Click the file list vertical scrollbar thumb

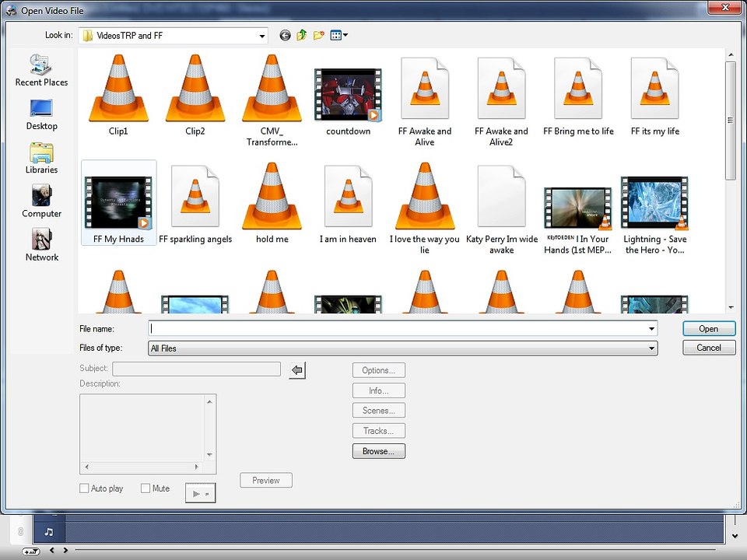coord(730,121)
